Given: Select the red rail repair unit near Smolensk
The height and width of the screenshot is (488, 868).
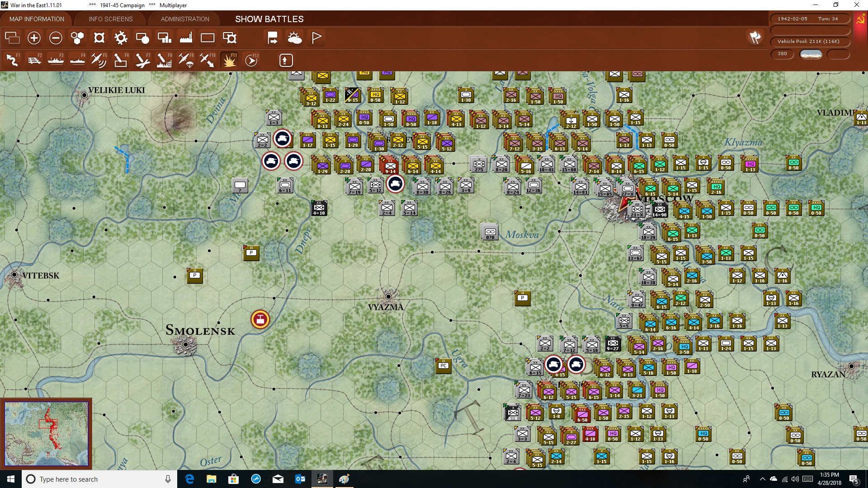Looking at the screenshot, I should [x=260, y=319].
